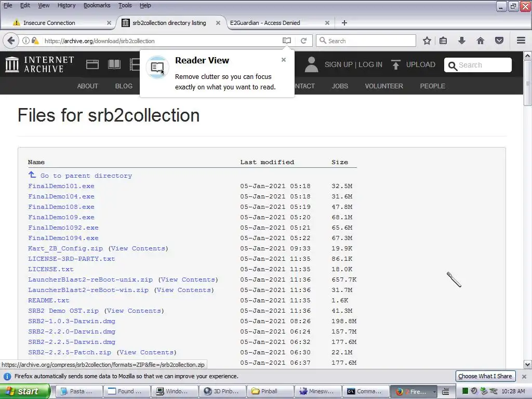Open the Internet Archive web icon

pyautogui.click(x=92, y=64)
